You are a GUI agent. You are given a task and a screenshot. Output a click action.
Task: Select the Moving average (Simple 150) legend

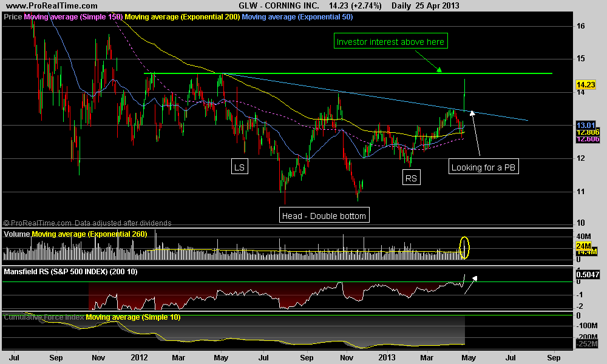[73, 16]
